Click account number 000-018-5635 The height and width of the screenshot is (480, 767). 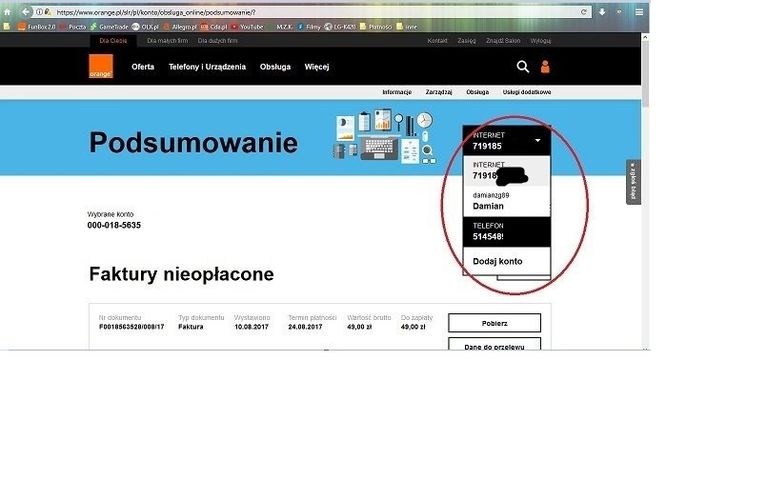tap(114, 225)
